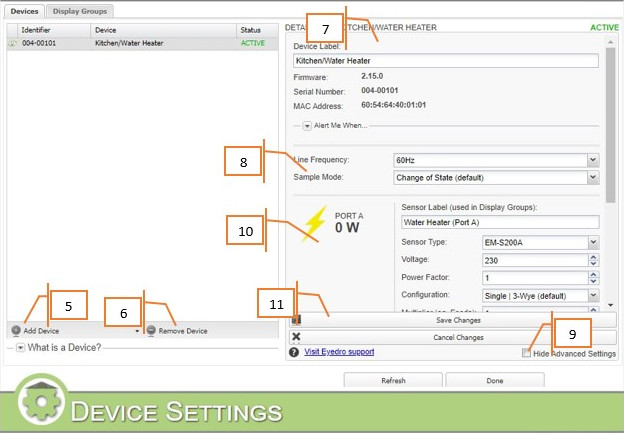Click the Add Device plus icon
Viewport: 624px width, 433px height.
click(x=16, y=330)
